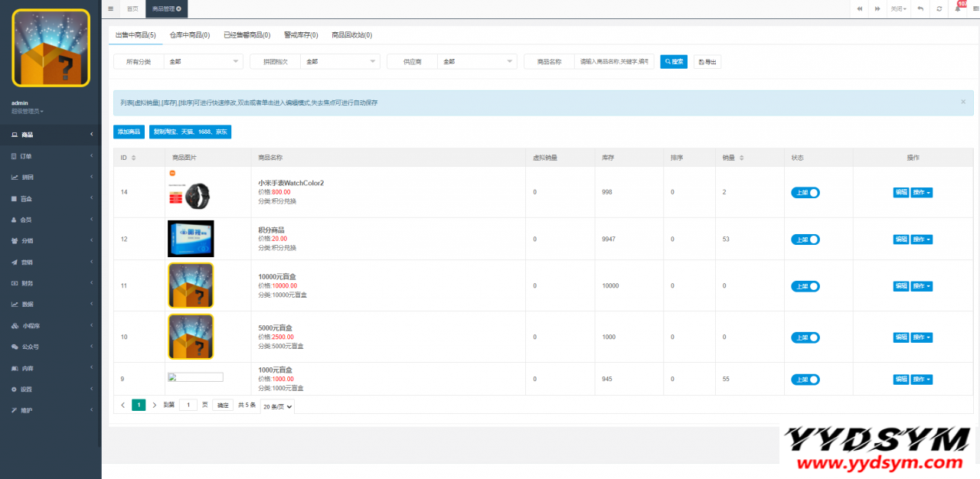980x479 pixels.
Task: Sort table by ID column sort icon
Action: (x=134, y=158)
